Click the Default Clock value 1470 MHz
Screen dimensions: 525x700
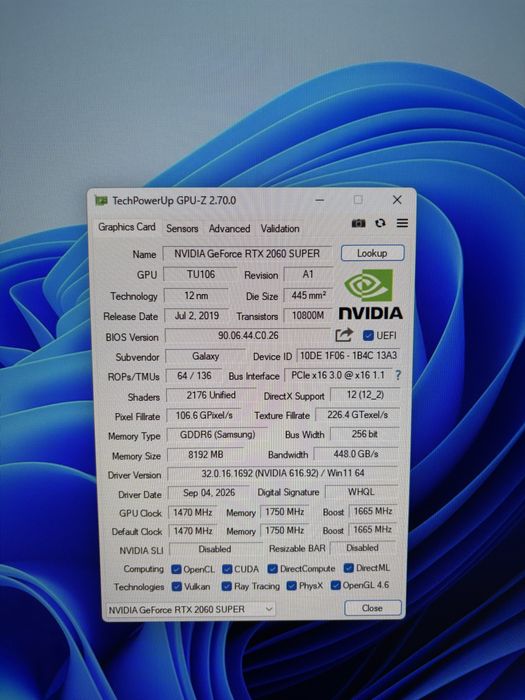click(x=192, y=531)
